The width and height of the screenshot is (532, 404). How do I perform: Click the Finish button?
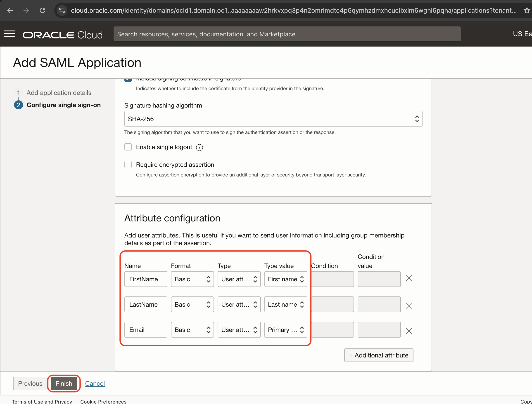pyautogui.click(x=64, y=383)
